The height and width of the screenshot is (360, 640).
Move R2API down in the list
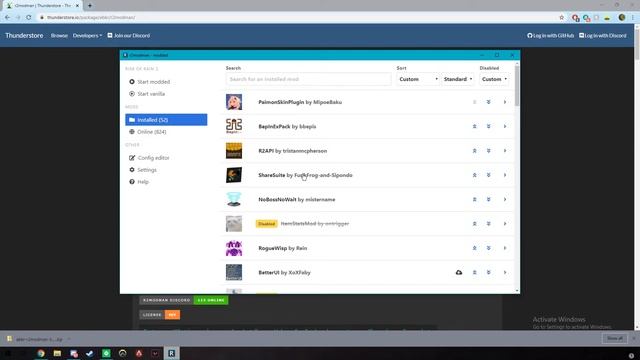(488, 151)
